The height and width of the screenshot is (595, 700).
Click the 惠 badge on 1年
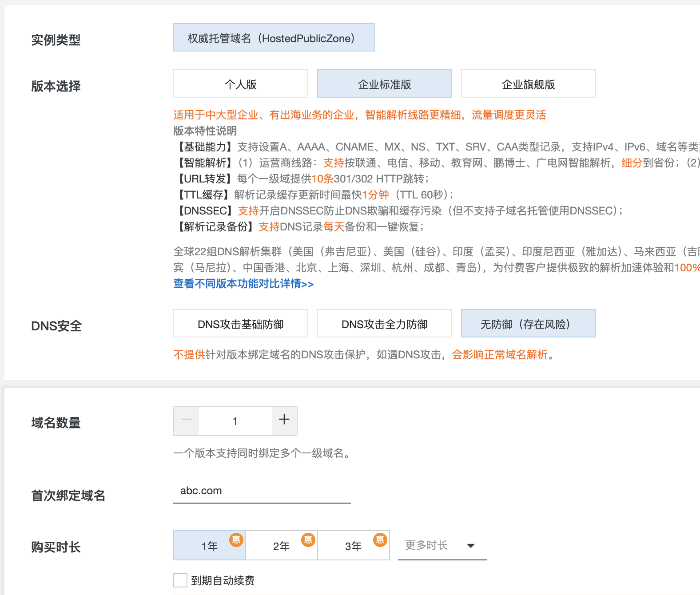[236, 539]
